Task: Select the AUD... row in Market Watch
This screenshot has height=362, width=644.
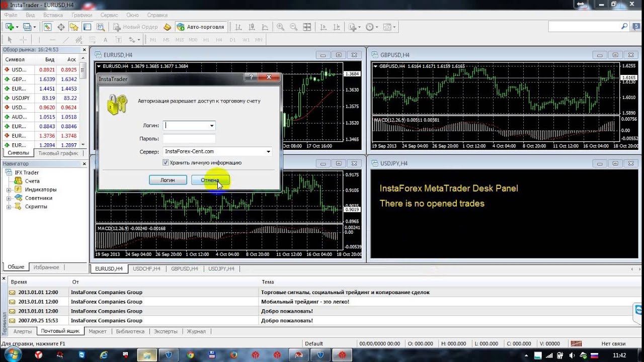Action: point(40,117)
